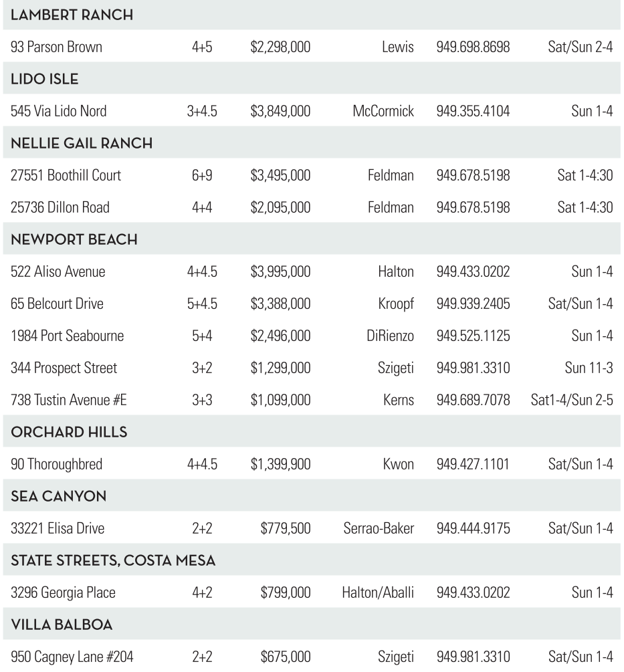Click phone number 949.525.1125
Image resolution: width=624 pixels, height=672 pixels.
pyautogui.click(x=473, y=336)
